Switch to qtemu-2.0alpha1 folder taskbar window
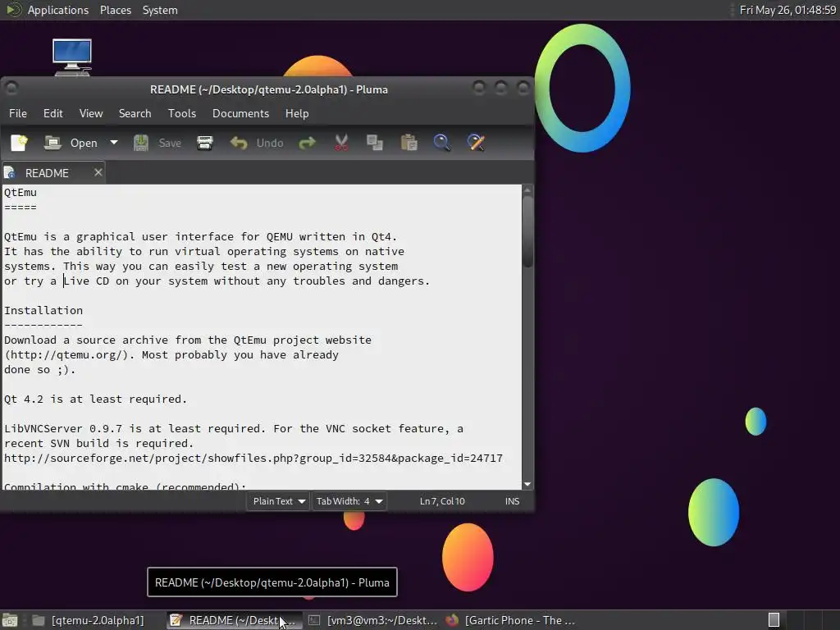Image resolution: width=840 pixels, height=630 pixels. 89,620
